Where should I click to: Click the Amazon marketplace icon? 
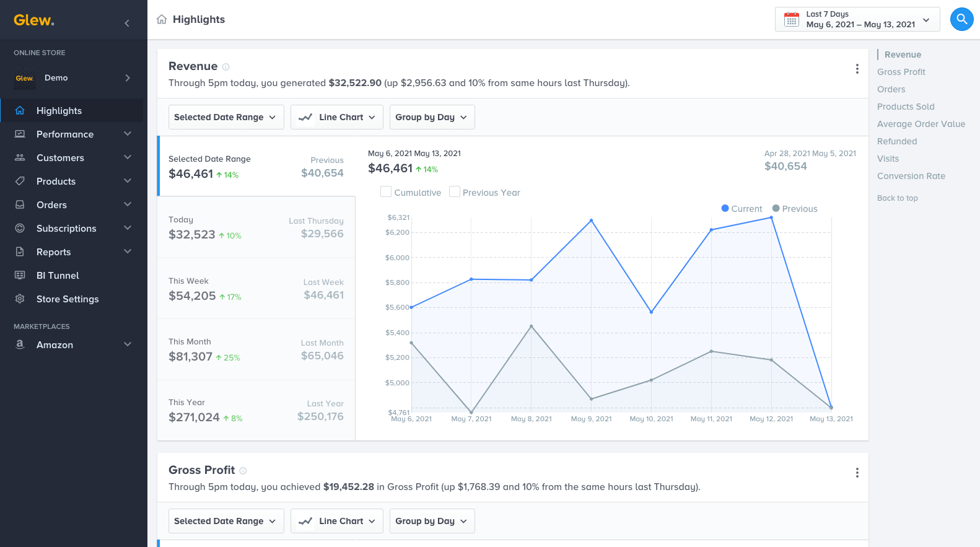pyautogui.click(x=20, y=344)
